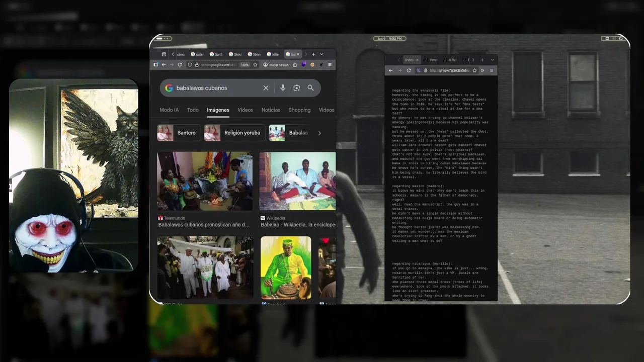Close the active 'bal' Google tab
This screenshot has height=362, width=644.
tap(298, 54)
